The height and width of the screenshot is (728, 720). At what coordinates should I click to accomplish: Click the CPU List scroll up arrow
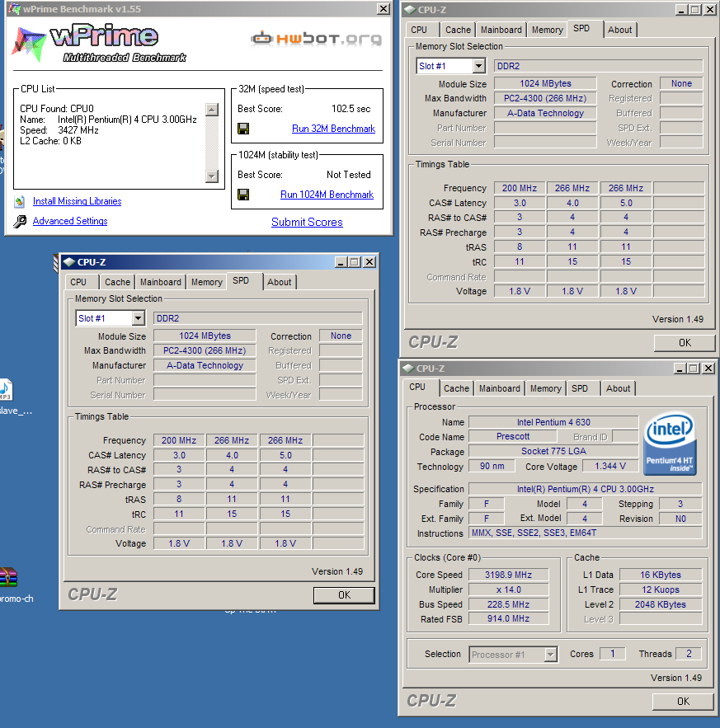click(212, 110)
